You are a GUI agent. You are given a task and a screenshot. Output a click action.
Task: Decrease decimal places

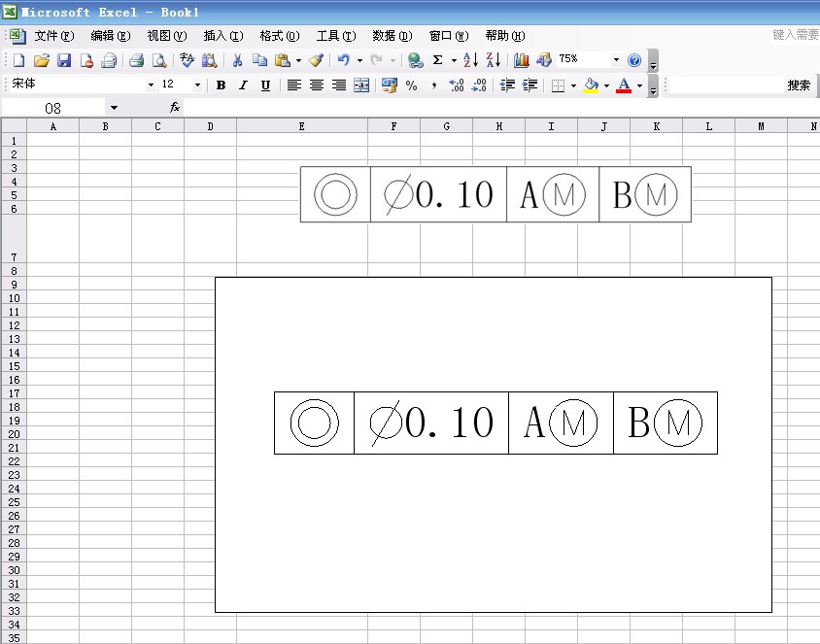(x=479, y=85)
